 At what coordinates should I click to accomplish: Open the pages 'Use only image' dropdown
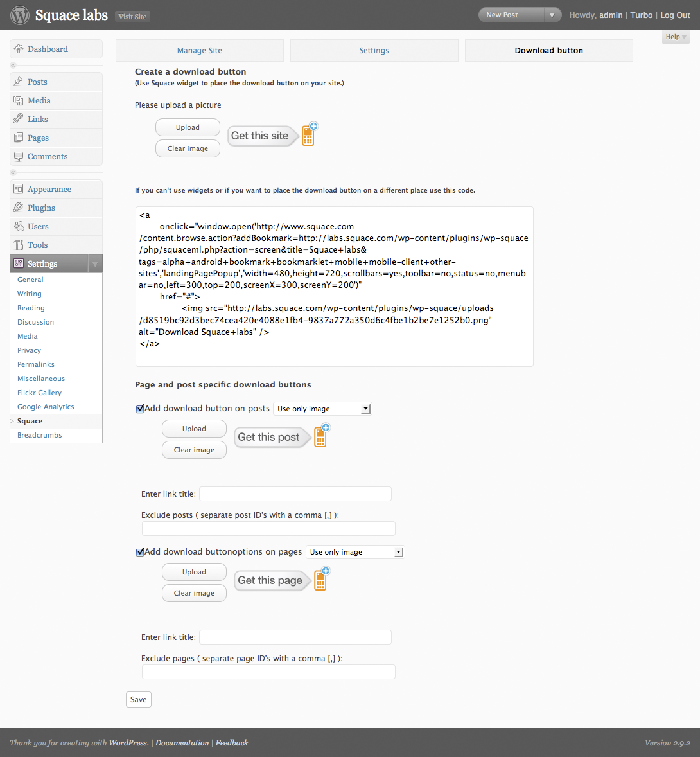355,552
